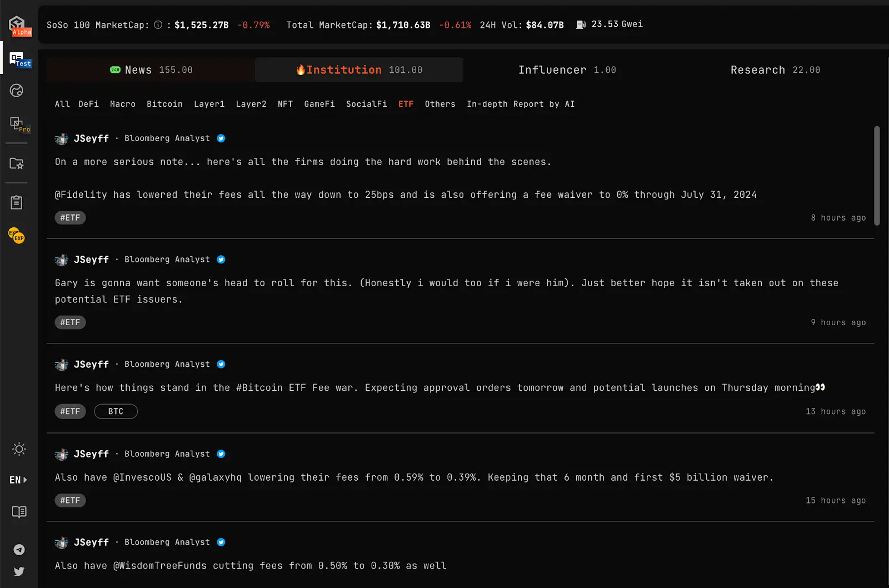Viewport: 889px width, 588px height.
Task: Click the SoSo 100 MarketCap info icon
Action: pos(158,25)
